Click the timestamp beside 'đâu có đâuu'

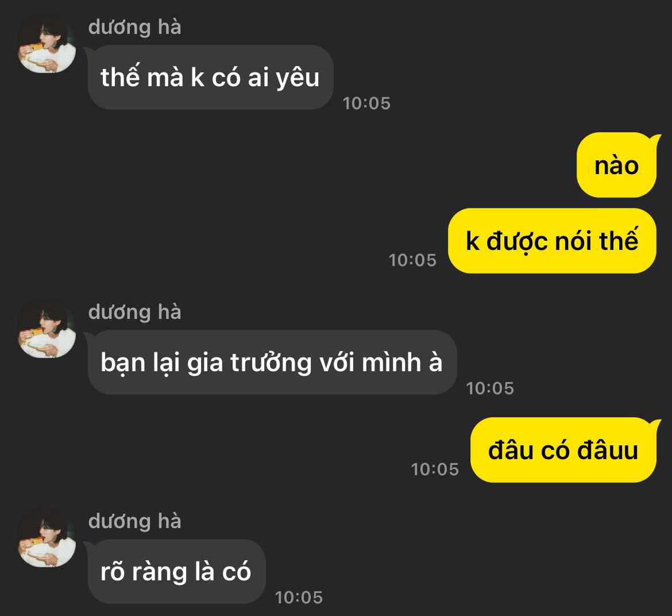[435, 469]
